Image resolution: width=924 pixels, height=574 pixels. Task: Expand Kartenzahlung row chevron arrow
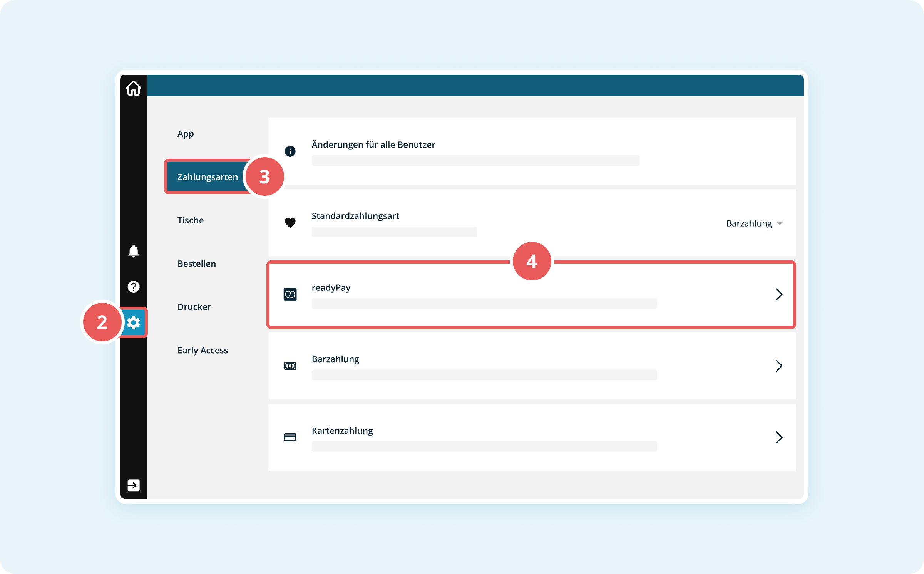tap(779, 437)
